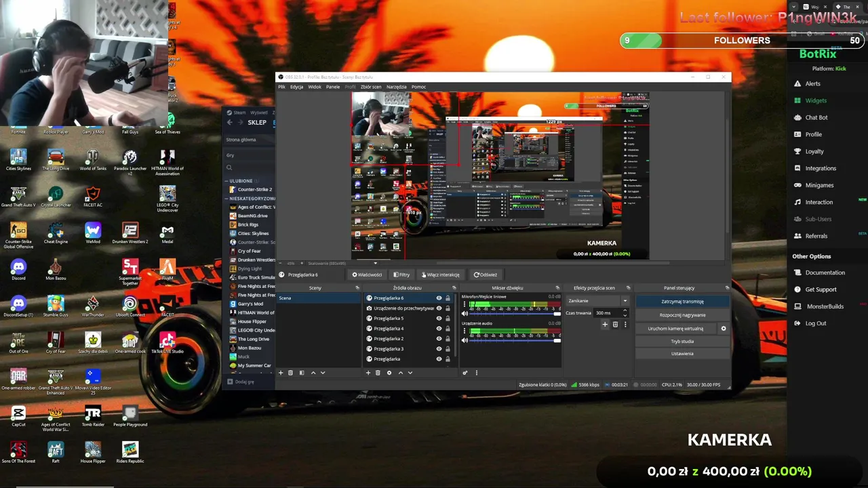Toggle visibility of Urządzenie do przechwytywania source
This screenshot has width=868, height=488.
coord(439,308)
